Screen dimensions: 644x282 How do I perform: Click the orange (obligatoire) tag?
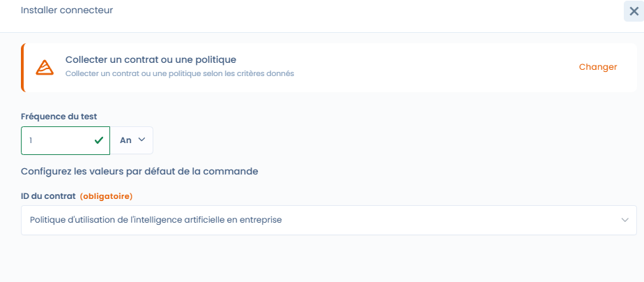pos(106,195)
